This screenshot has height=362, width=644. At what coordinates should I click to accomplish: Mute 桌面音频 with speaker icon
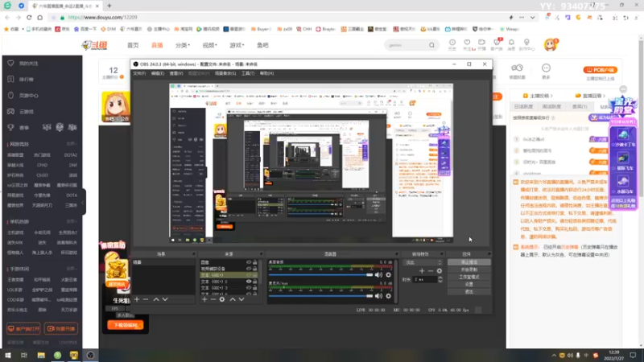[378, 275]
